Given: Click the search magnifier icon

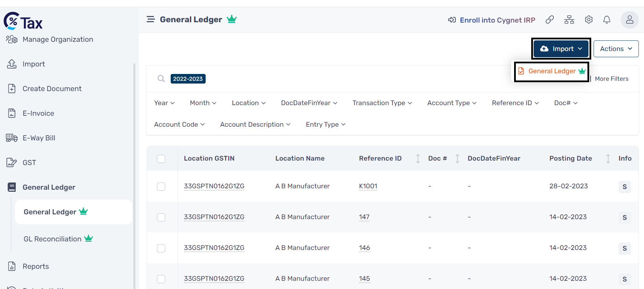Looking at the screenshot, I should pos(161,79).
